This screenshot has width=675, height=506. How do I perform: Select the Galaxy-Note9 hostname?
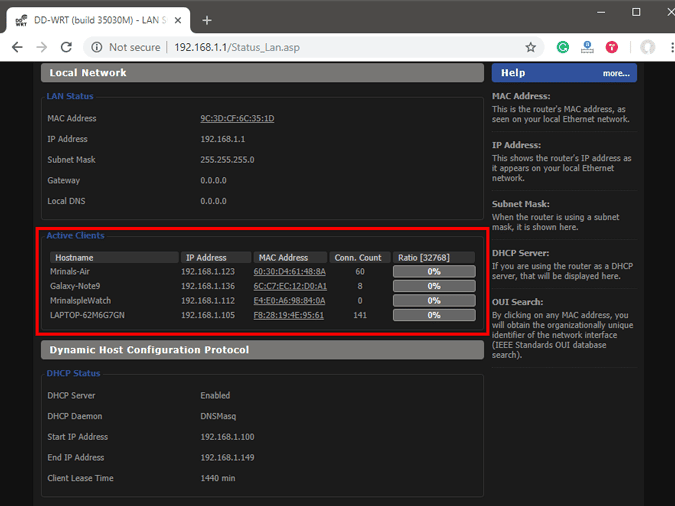pyautogui.click(x=75, y=286)
